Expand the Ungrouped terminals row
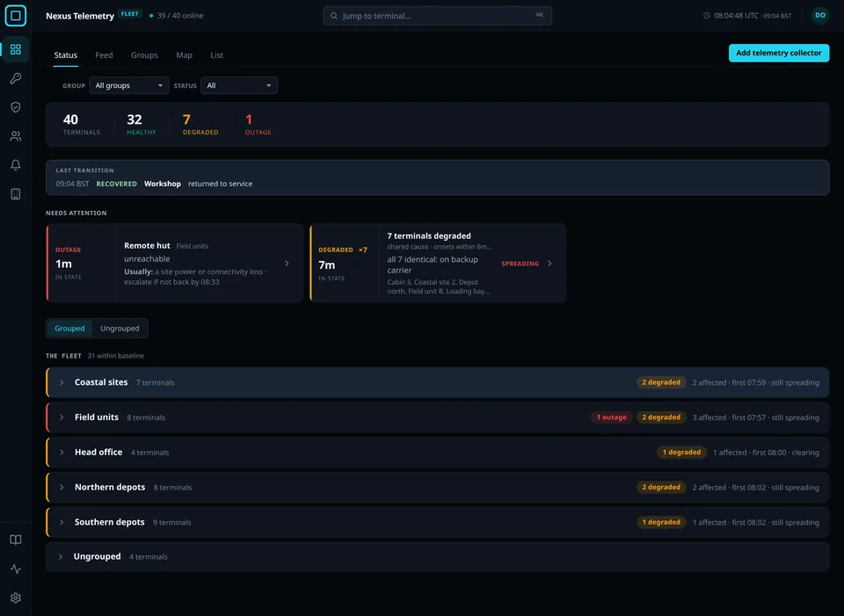 coord(437,557)
